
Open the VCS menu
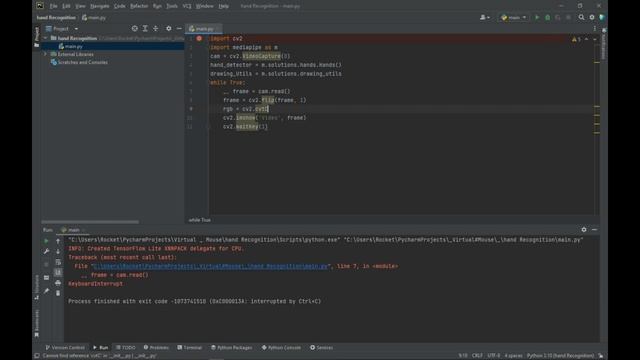(187, 6)
